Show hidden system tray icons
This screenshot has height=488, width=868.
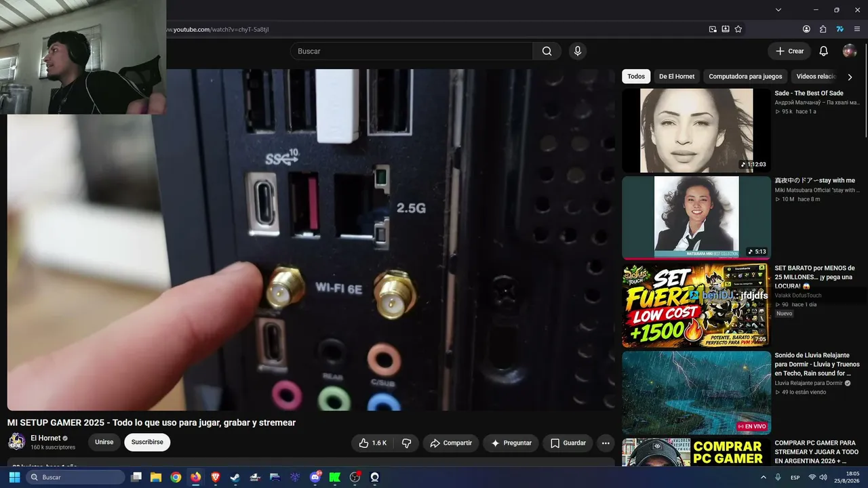(763, 477)
